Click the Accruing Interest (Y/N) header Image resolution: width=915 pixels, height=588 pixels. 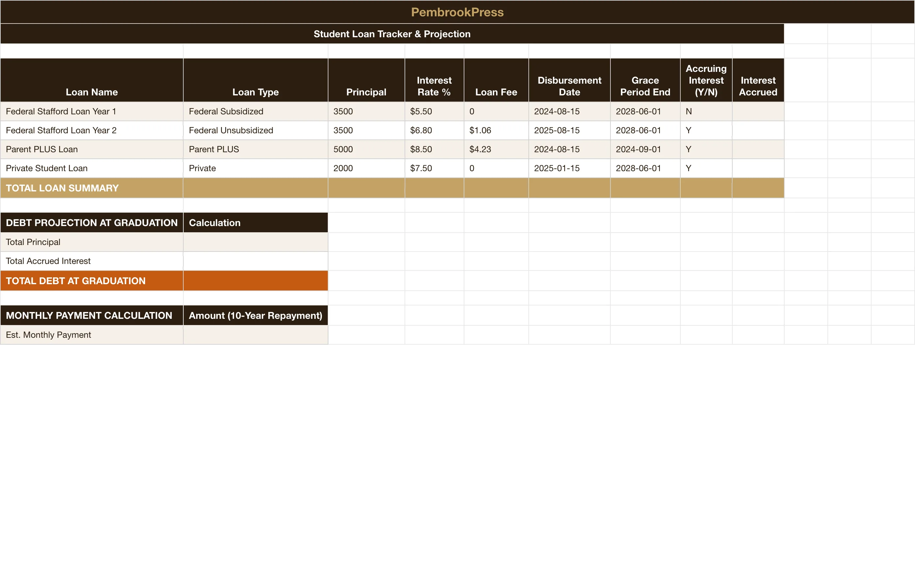[x=706, y=80]
